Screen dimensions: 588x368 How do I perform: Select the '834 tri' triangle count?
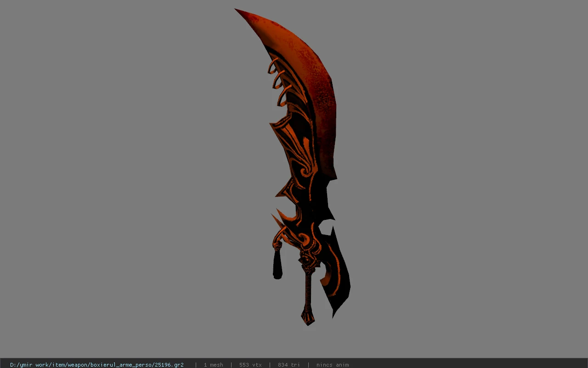[x=289, y=365]
